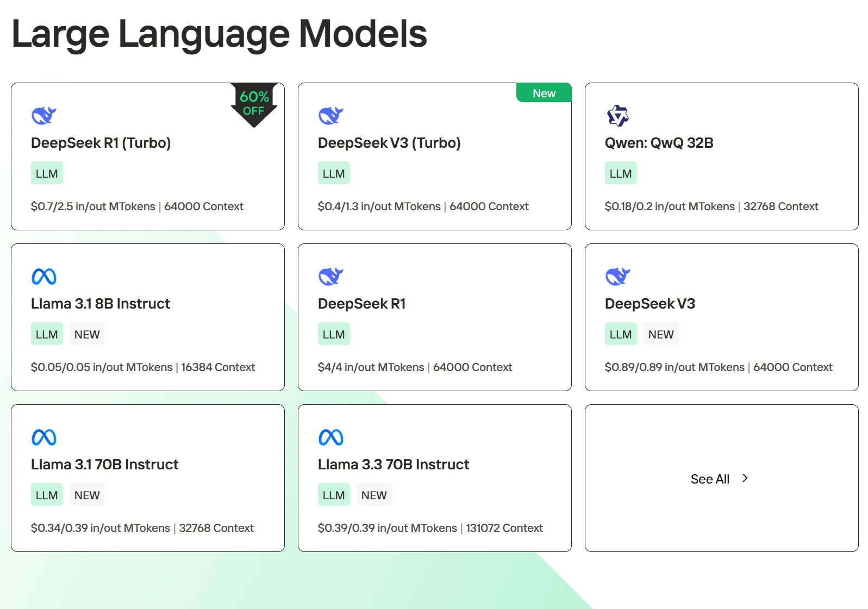Click the $0.34/0.39 in/out MTokens pricing text

click(101, 528)
